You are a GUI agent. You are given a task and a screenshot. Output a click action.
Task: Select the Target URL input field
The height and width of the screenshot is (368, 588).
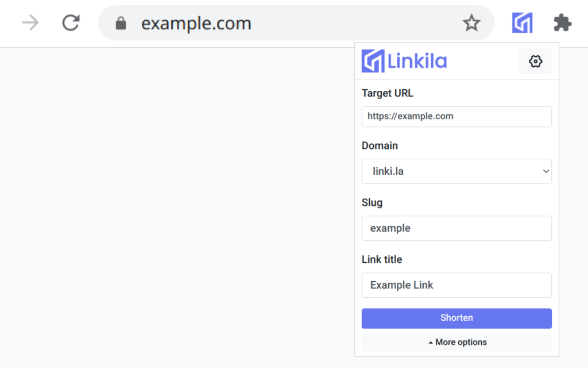457,117
